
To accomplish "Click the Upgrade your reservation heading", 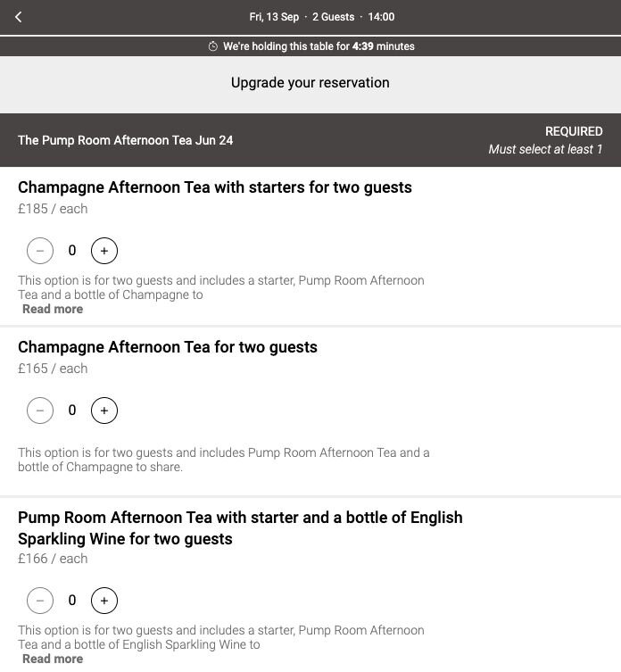I will pyautogui.click(x=310, y=83).
